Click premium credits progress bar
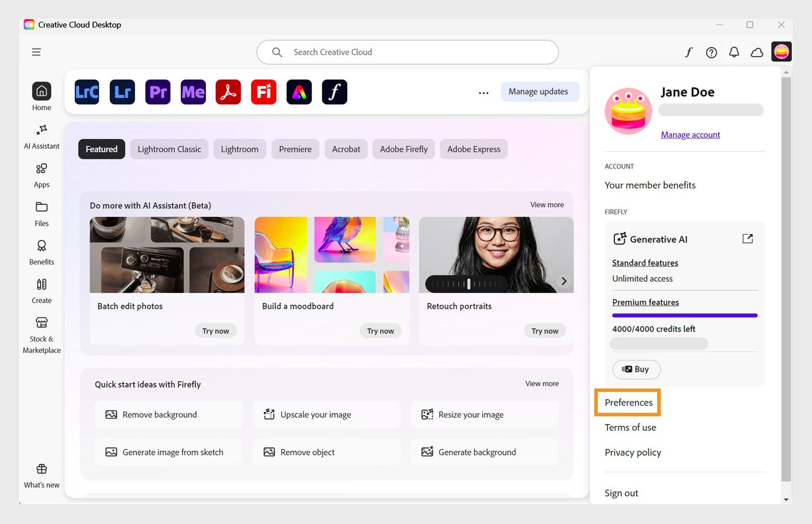This screenshot has height=524, width=812. [685, 316]
